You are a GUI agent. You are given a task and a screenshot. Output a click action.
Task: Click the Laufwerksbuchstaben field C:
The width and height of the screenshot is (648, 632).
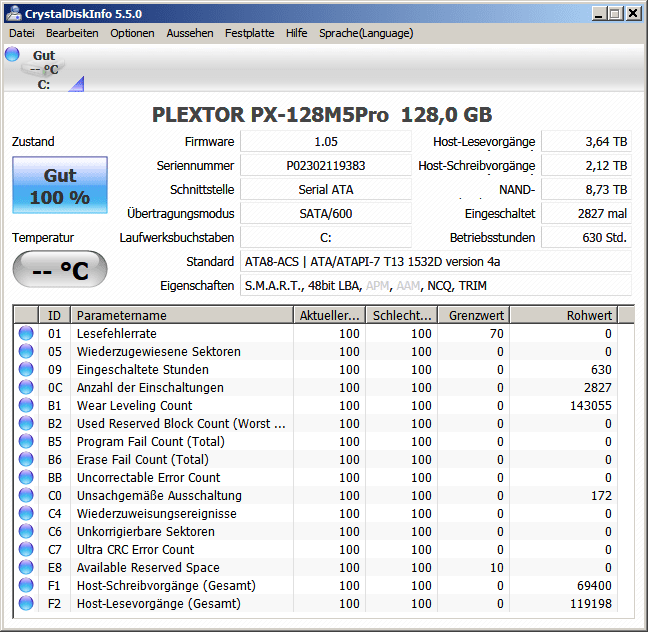pos(326,237)
